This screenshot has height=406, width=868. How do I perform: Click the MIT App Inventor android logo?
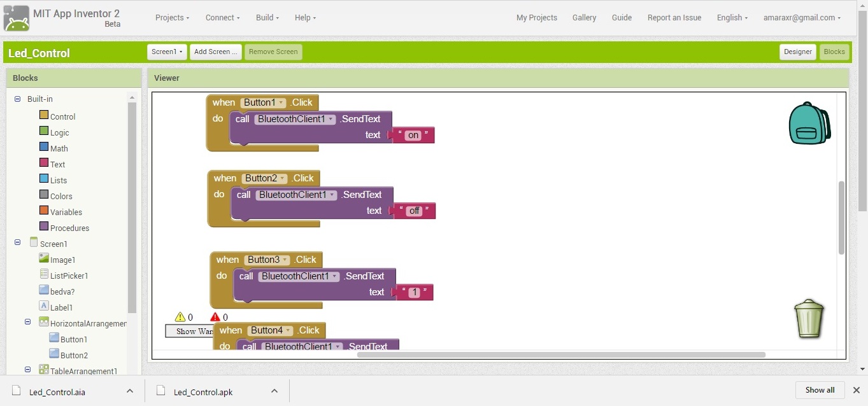click(x=16, y=18)
